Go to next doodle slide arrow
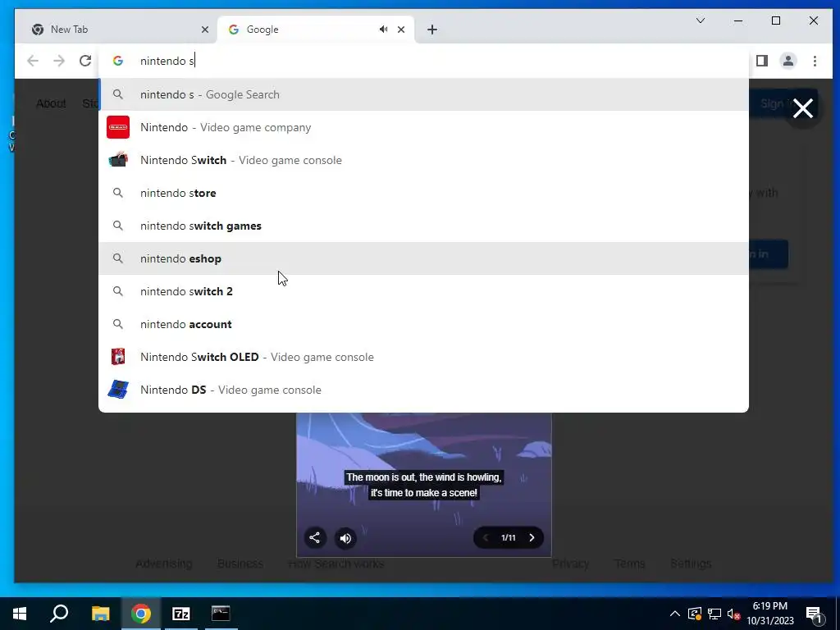 pos(532,537)
